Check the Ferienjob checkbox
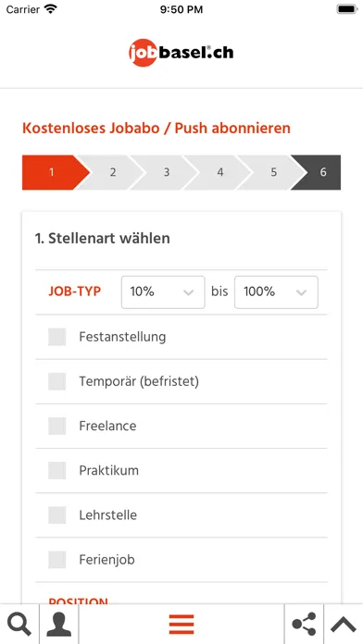The width and height of the screenshot is (363, 644). 56,560
